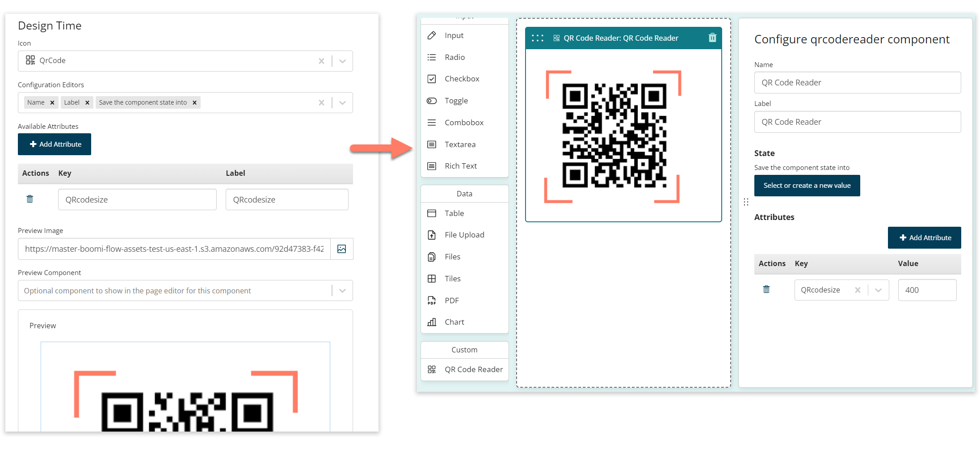Open the Preview Component dropdown
This screenshot has height=449, width=980.
coord(342,291)
